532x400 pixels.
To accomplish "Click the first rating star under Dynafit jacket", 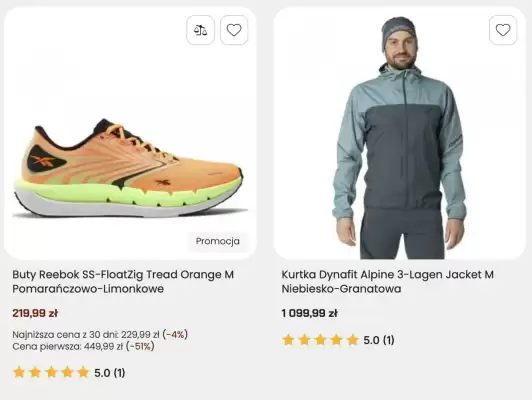I will (288, 340).
